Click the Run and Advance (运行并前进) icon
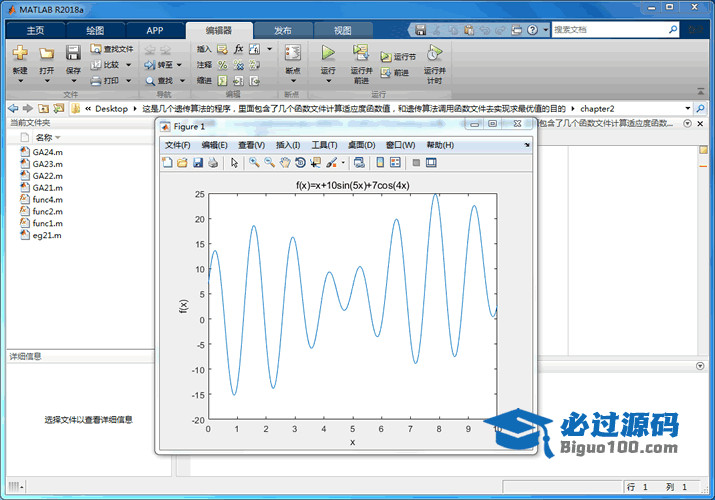This screenshot has height=500, width=715. pyautogui.click(x=361, y=52)
